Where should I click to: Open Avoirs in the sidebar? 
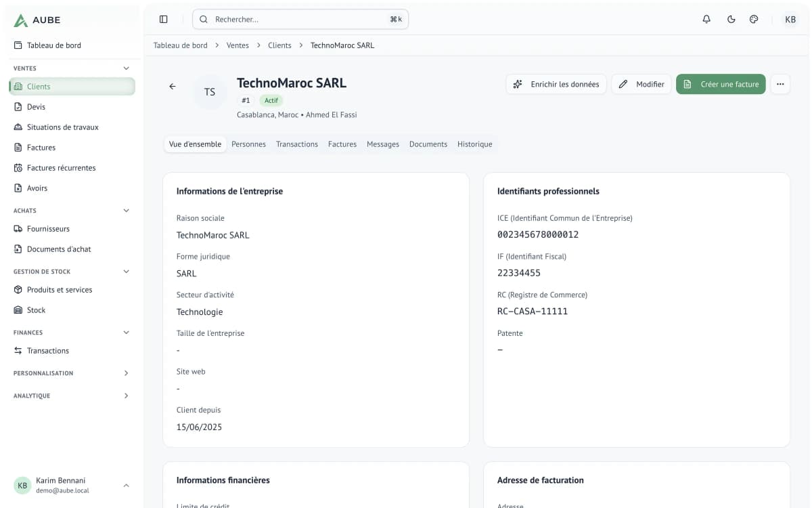(72, 188)
